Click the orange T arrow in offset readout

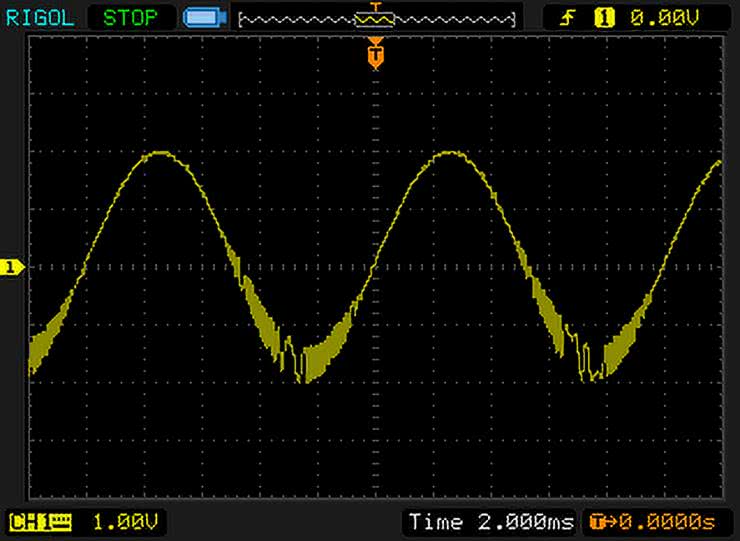[600, 521]
